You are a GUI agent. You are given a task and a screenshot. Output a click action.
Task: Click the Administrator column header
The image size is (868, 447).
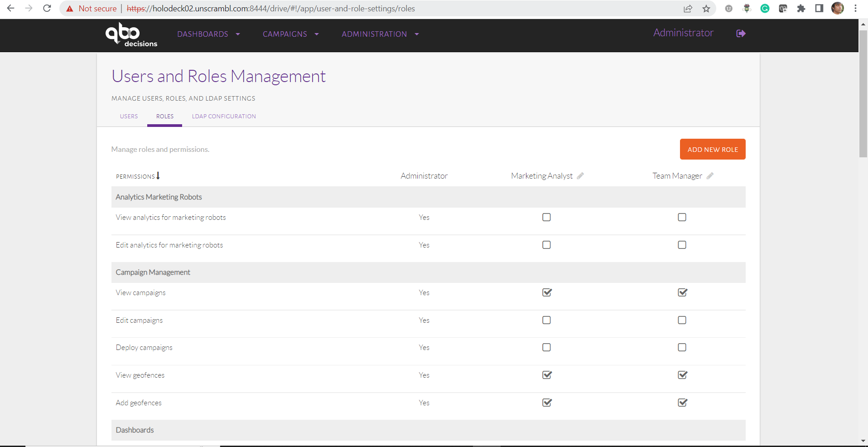pyautogui.click(x=424, y=176)
